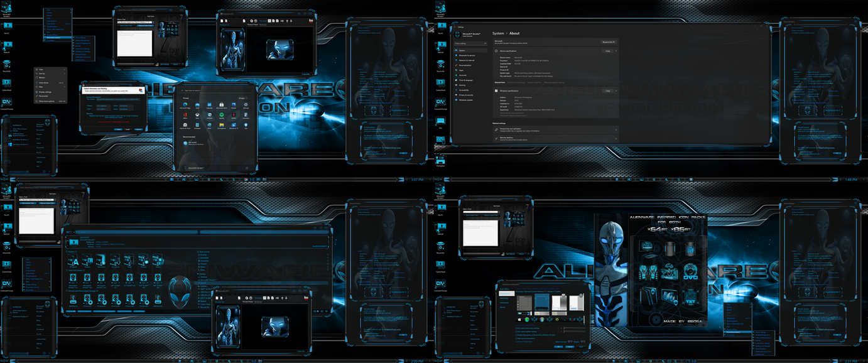Click Install in System Information and Warning dialog
This screenshot has width=868, height=363.
[127, 129]
